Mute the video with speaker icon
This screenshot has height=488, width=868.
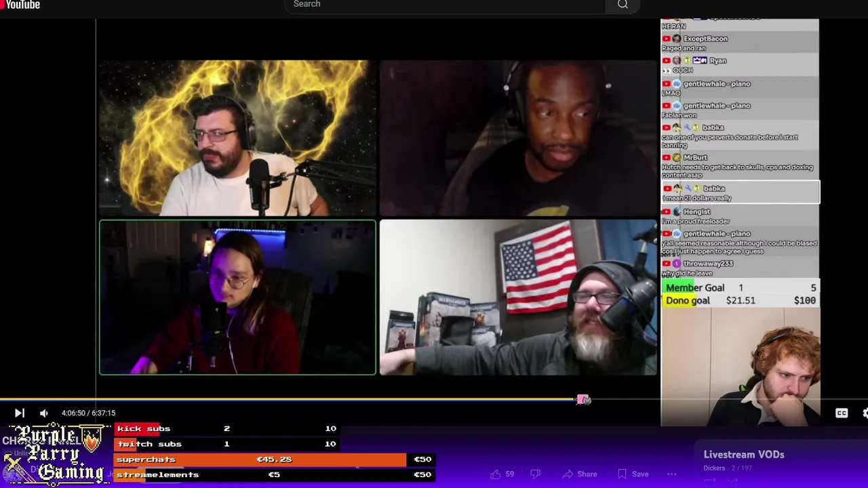44,413
